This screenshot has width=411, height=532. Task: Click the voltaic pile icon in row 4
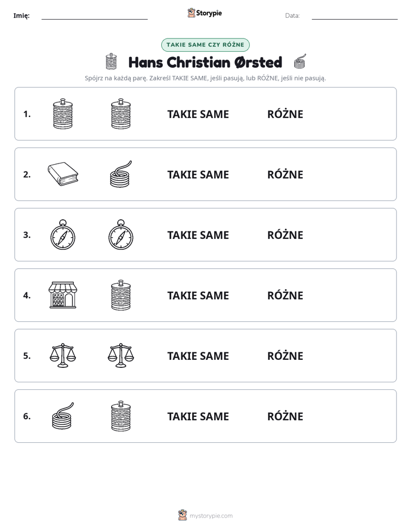[121, 295]
